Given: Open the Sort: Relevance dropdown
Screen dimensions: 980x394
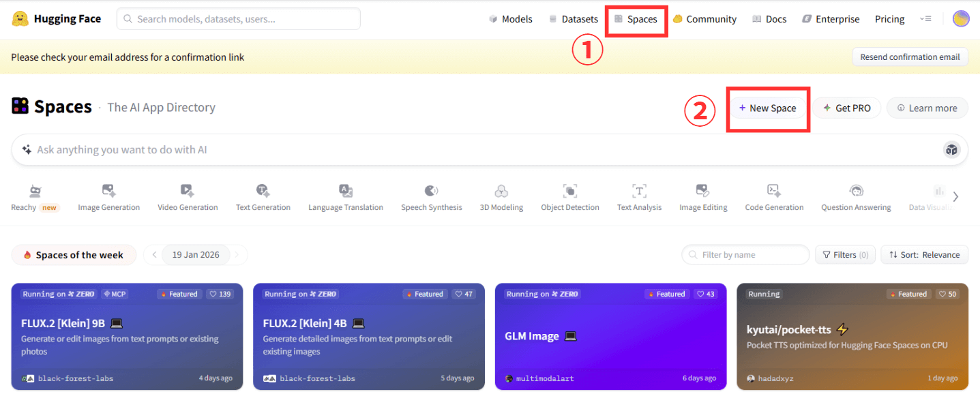Looking at the screenshot, I should [x=924, y=255].
